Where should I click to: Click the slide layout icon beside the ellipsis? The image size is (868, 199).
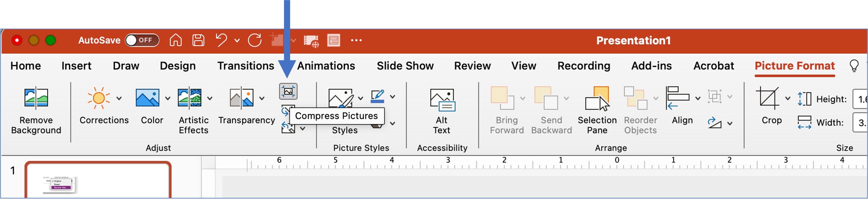tap(333, 40)
